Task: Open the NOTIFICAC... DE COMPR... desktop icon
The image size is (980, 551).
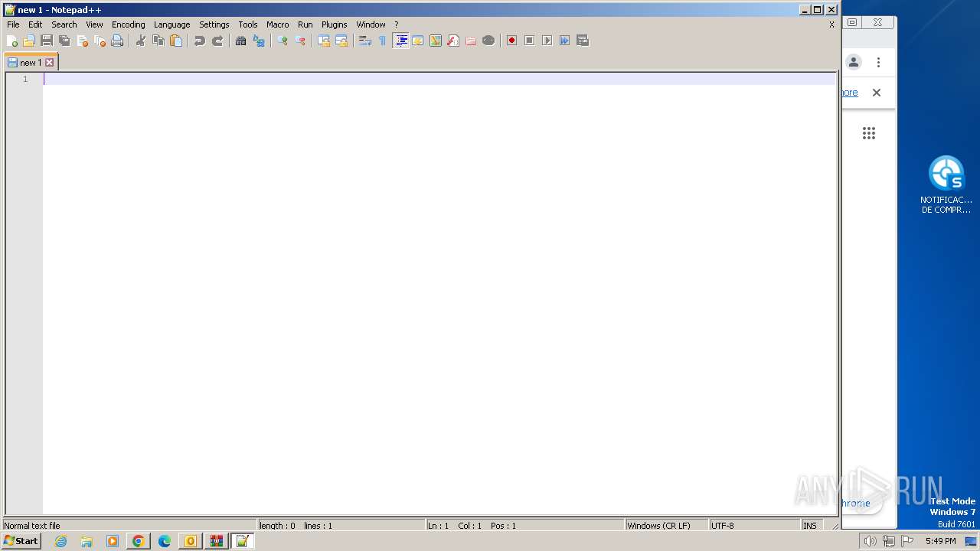Action: pos(946,184)
